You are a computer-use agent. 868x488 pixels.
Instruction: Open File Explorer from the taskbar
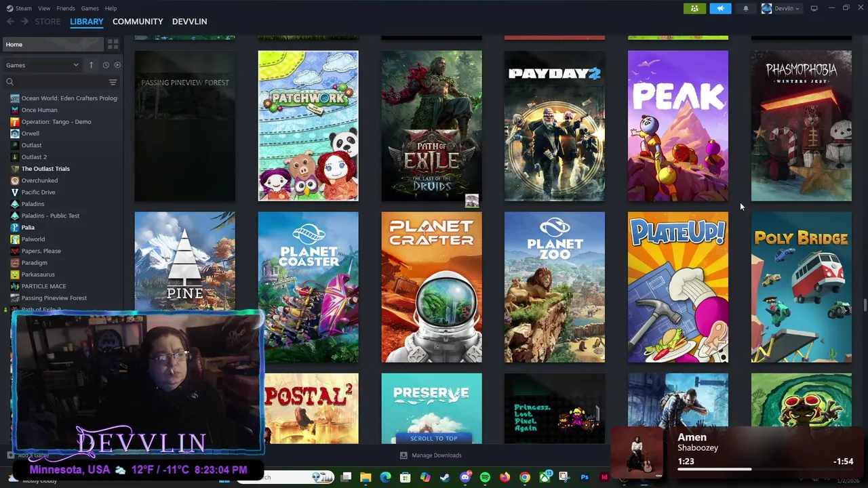(x=366, y=477)
